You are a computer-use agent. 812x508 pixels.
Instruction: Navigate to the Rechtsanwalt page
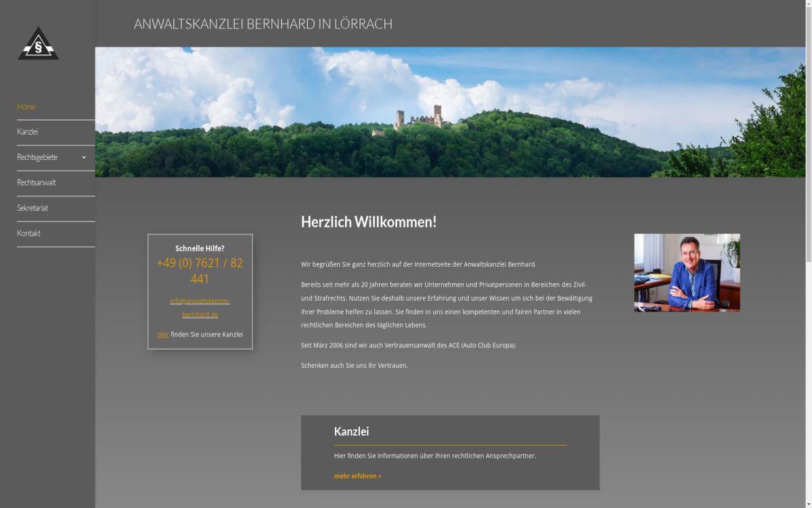click(x=37, y=182)
